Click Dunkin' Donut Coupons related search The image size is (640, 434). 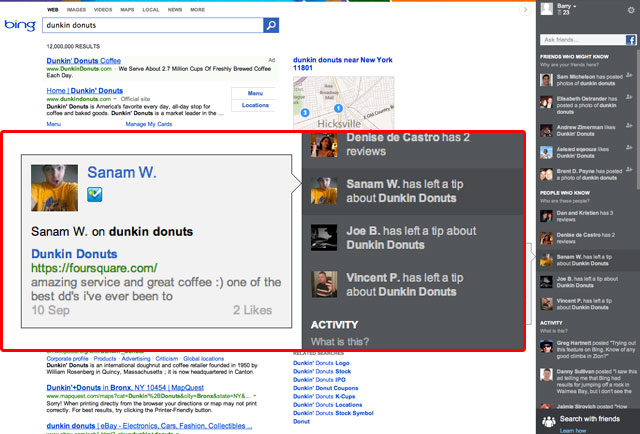tap(326, 388)
